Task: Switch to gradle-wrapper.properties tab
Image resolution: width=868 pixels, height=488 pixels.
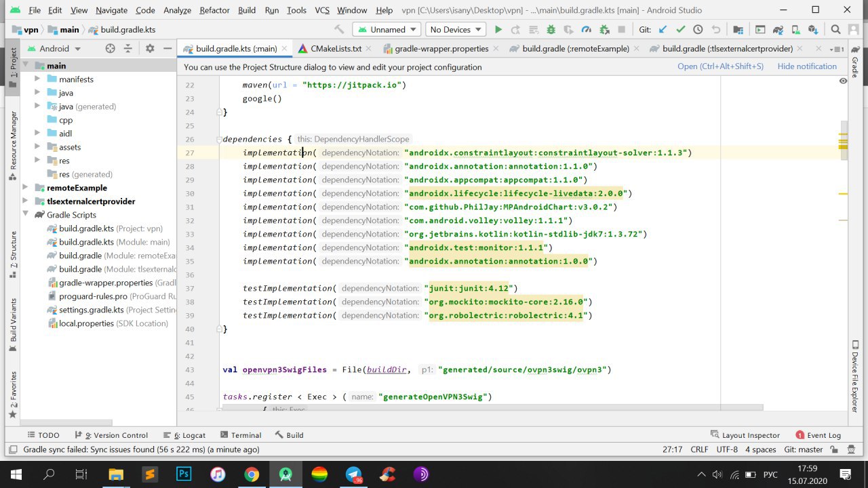Action: (441, 49)
